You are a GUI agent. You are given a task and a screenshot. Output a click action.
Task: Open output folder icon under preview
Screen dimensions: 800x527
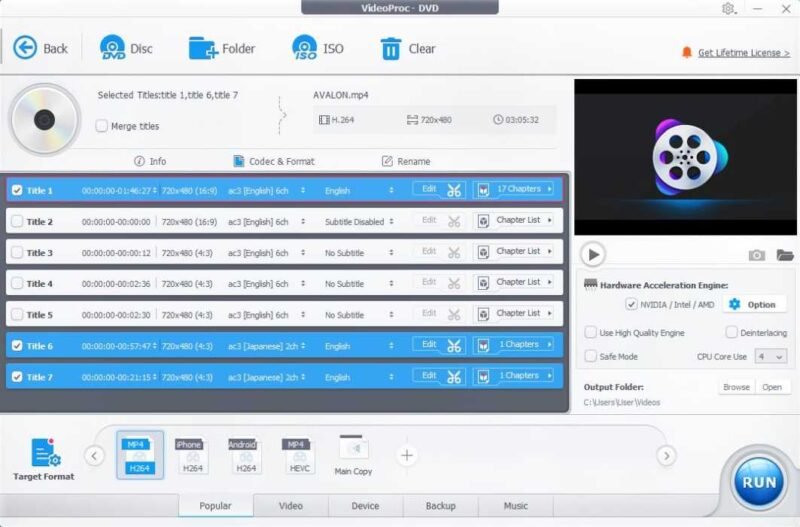tap(785, 255)
